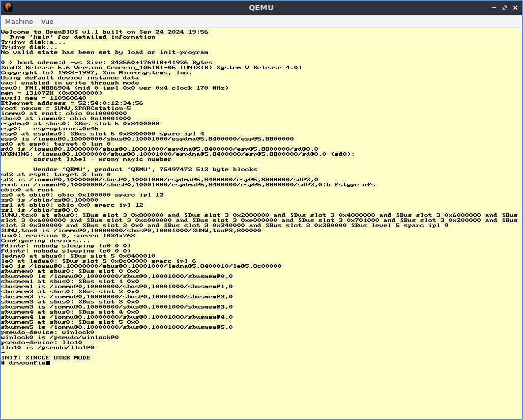Minimize the QEMU window
Viewport: 523px width, 420px height.
tap(494, 7)
